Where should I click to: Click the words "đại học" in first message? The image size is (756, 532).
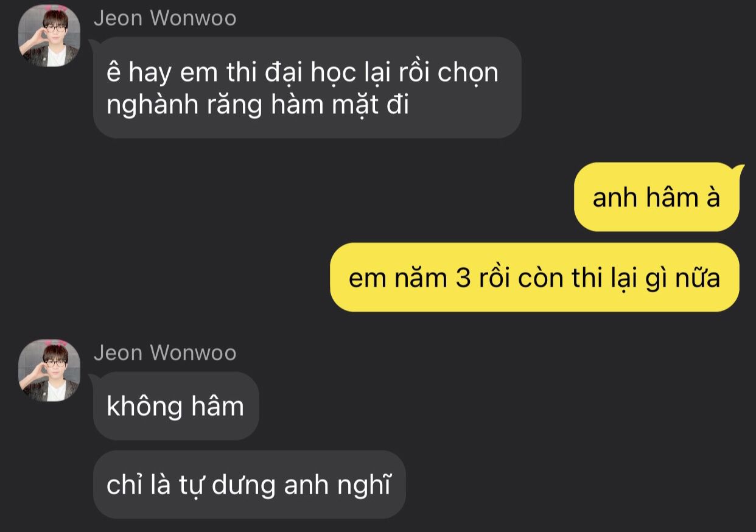pos(298,73)
